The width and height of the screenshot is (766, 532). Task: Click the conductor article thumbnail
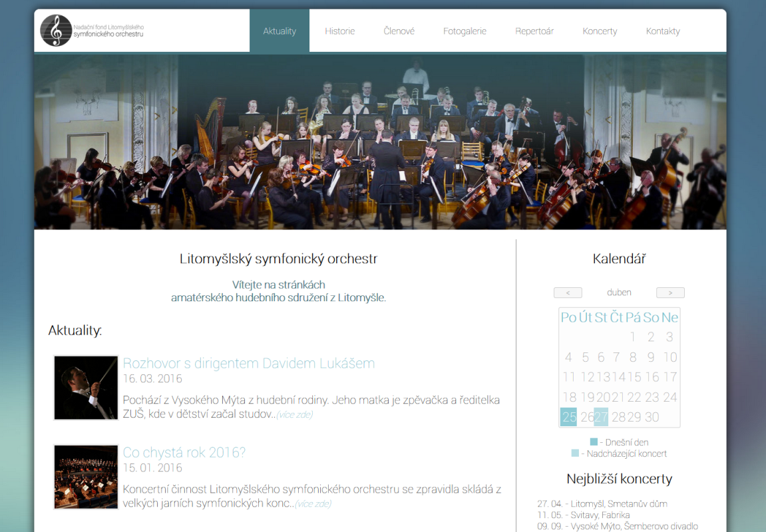tap(86, 388)
